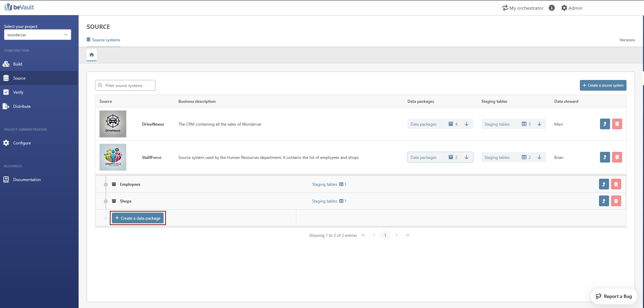Delete the Shops data package
644x308 pixels.
(616, 201)
